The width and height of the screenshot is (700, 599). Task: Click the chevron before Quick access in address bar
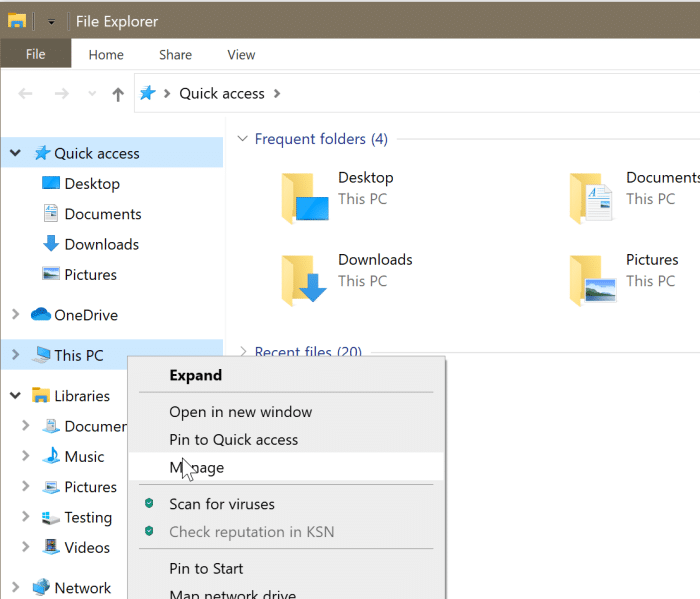coord(167,94)
